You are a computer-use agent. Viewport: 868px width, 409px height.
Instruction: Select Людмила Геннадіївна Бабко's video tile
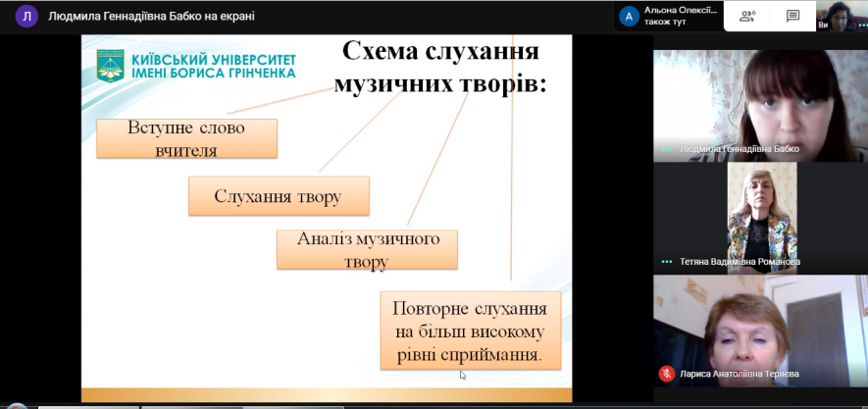[x=760, y=106]
